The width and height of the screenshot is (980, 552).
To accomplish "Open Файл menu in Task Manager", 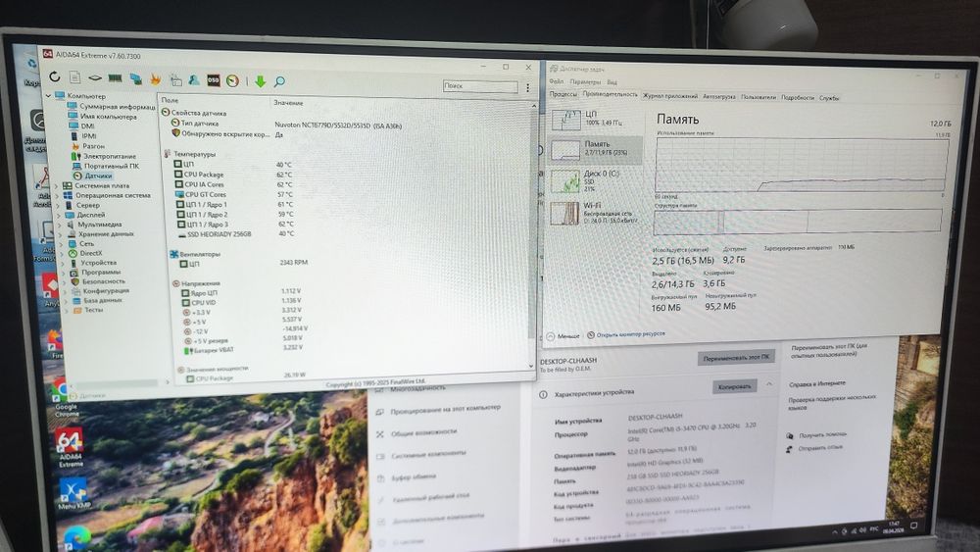I will tap(557, 81).
